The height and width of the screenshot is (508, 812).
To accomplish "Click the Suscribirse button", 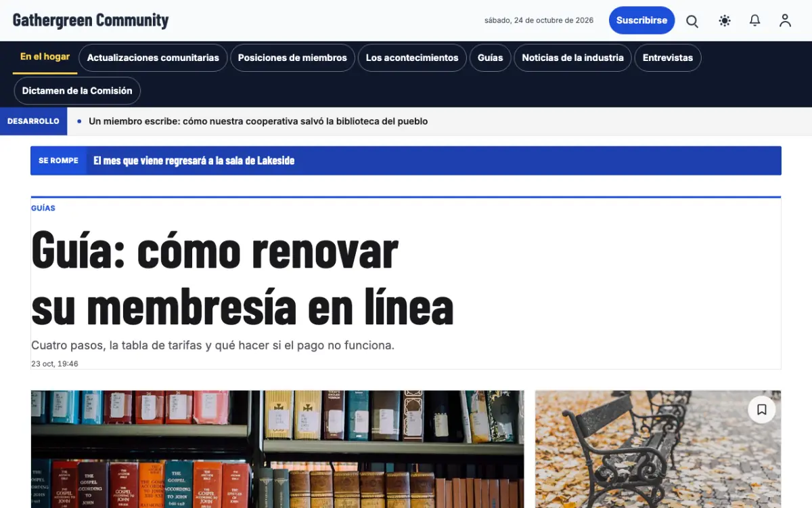I will point(641,20).
